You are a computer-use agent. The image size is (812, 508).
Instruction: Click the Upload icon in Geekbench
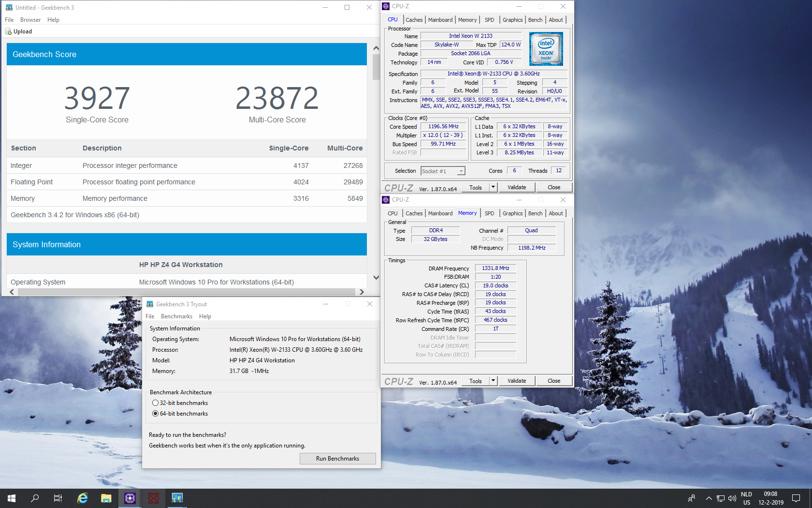8,31
